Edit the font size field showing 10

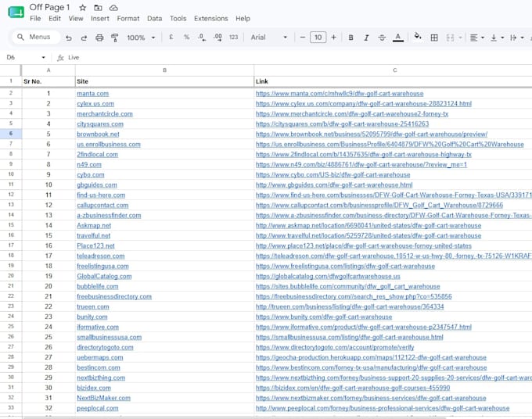pos(318,38)
